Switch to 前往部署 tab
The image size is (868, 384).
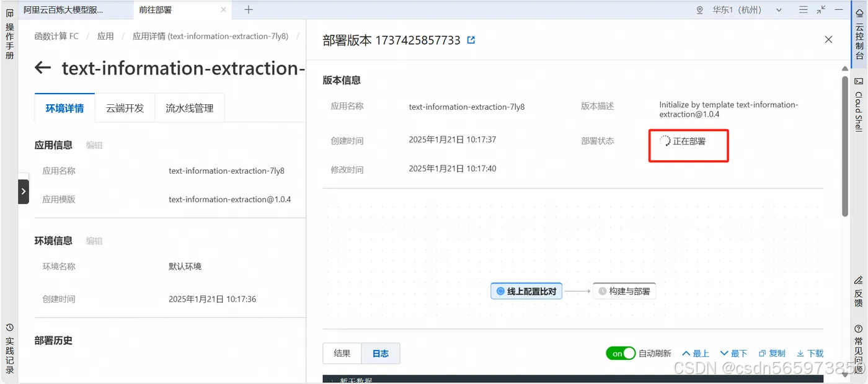coord(156,10)
